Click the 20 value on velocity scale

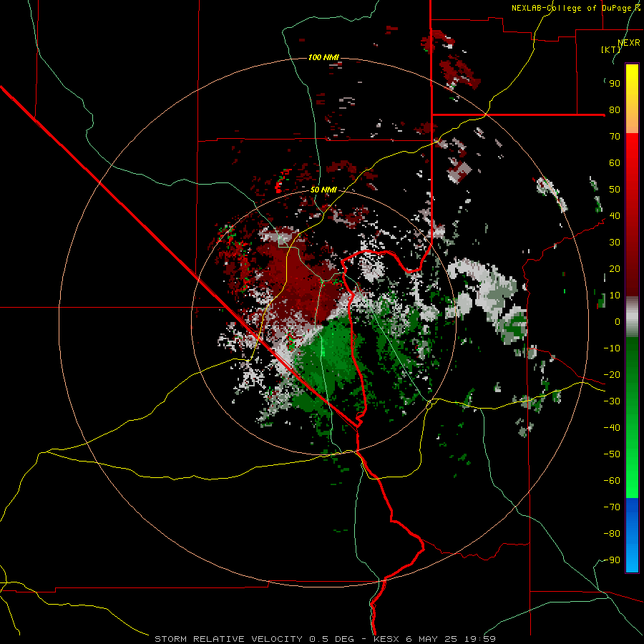click(x=615, y=269)
